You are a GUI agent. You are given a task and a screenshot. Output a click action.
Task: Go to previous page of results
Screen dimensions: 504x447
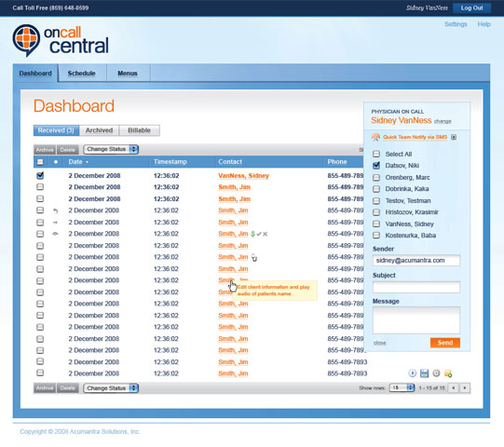[x=453, y=388]
